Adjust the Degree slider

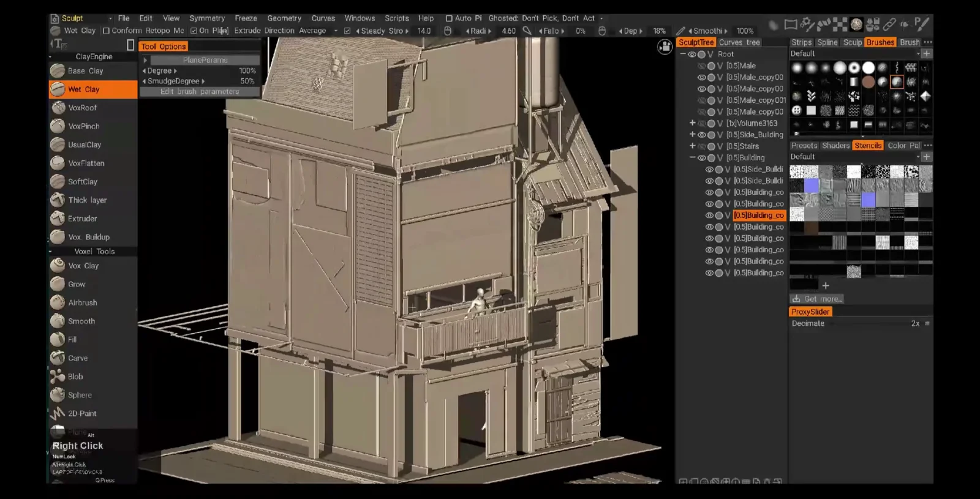click(x=200, y=71)
